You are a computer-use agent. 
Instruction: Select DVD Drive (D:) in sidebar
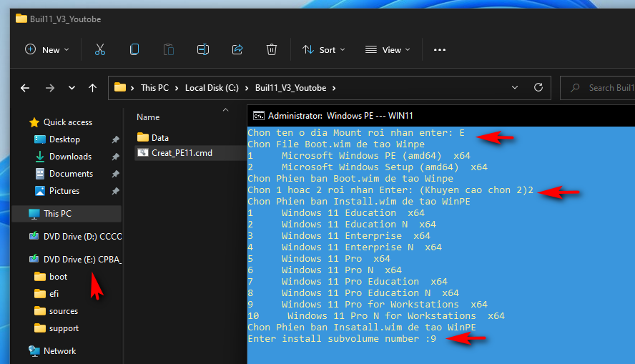coord(75,237)
